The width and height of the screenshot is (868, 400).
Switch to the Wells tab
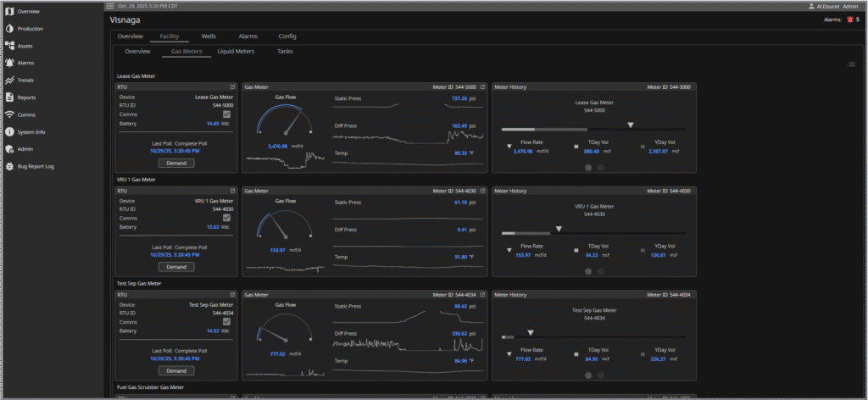pos(209,36)
